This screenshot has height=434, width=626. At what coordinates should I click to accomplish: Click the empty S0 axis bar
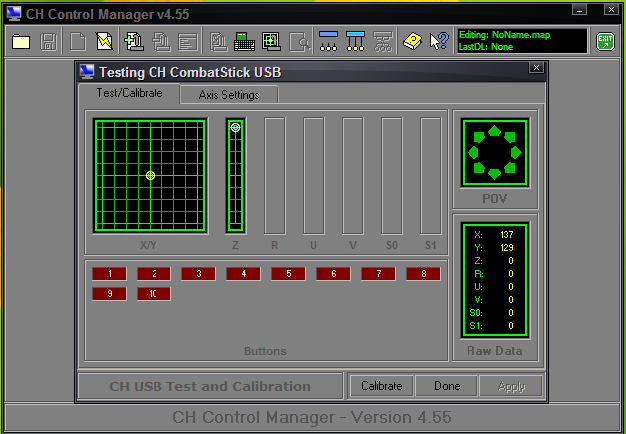point(392,175)
